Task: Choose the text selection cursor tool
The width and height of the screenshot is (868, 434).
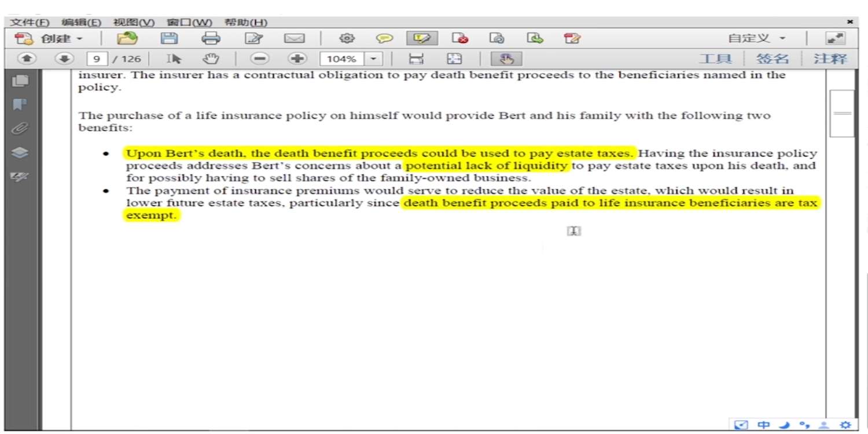Action: [x=174, y=58]
